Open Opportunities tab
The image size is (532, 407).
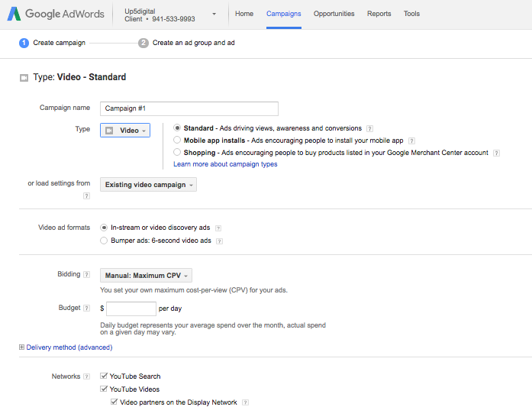tap(334, 14)
